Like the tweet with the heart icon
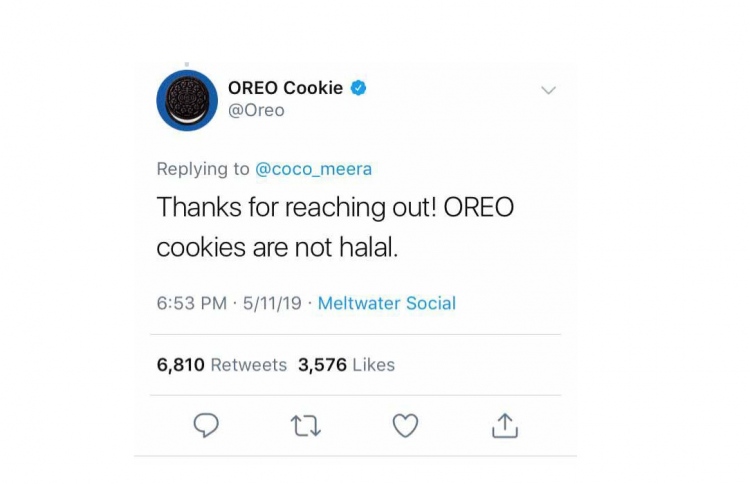Viewport: 750px width, 484px height. coord(405,425)
